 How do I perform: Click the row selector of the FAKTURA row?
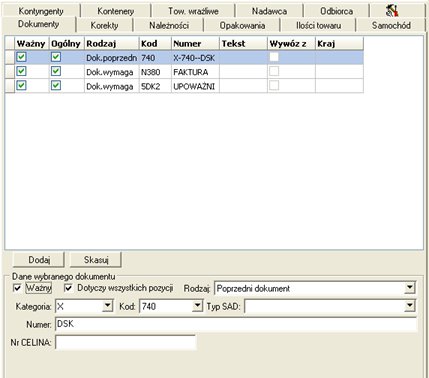click(x=10, y=72)
